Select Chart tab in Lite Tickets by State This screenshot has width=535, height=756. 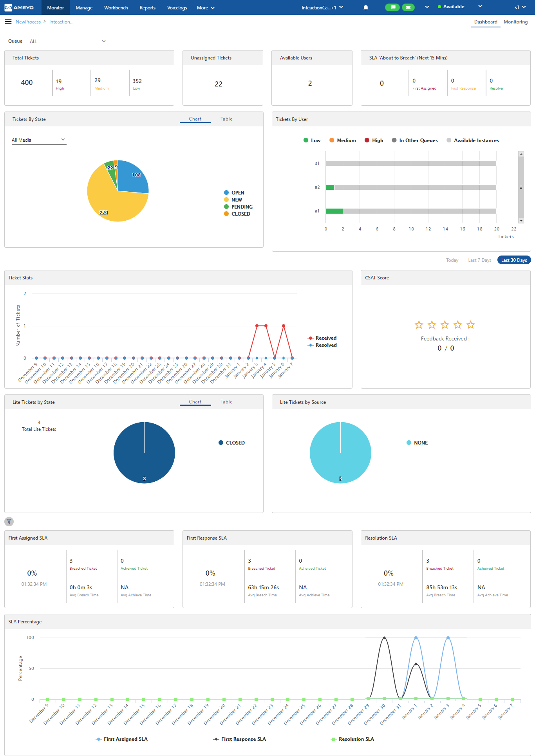pyautogui.click(x=195, y=402)
